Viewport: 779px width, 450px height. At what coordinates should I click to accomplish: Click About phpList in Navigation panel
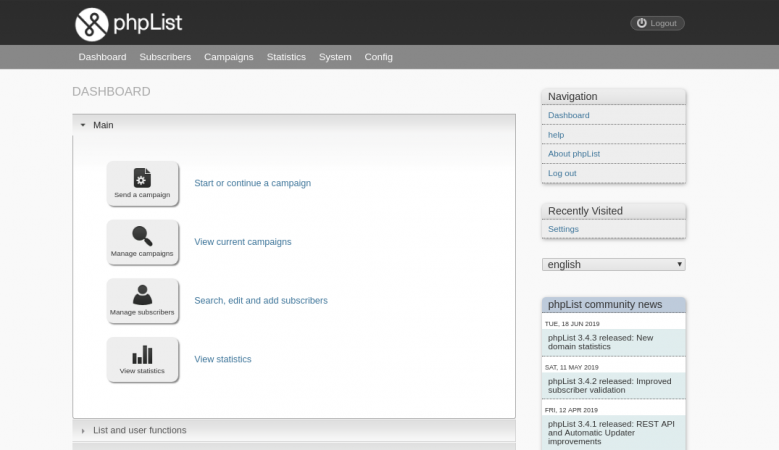click(x=574, y=154)
